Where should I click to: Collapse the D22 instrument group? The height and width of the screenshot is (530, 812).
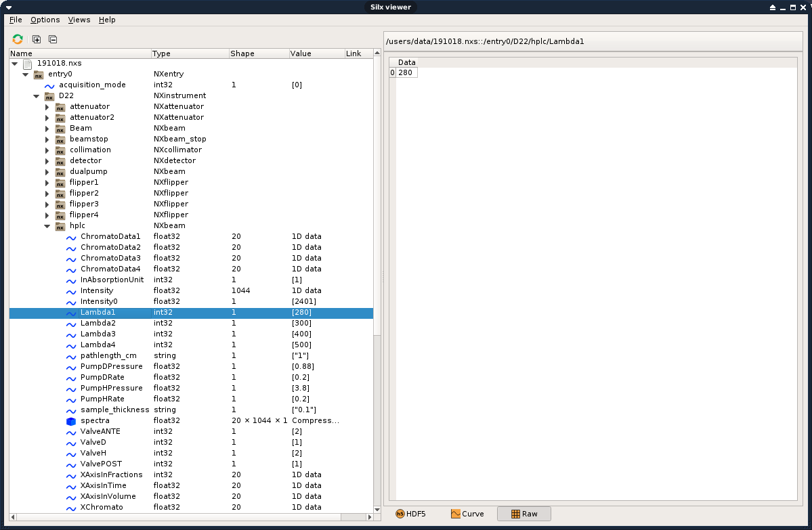[x=37, y=96]
